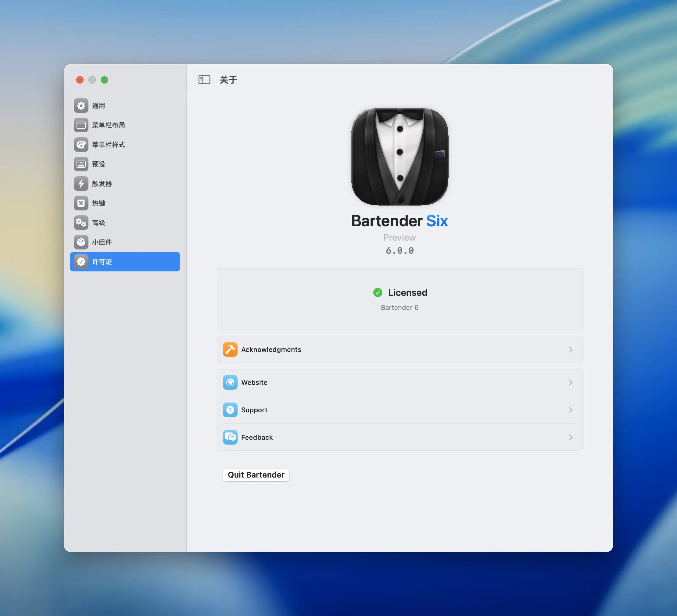The height and width of the screenshot is (616, 677).
Task: Click the 预设 preset icon
Action: pos(81,164)
